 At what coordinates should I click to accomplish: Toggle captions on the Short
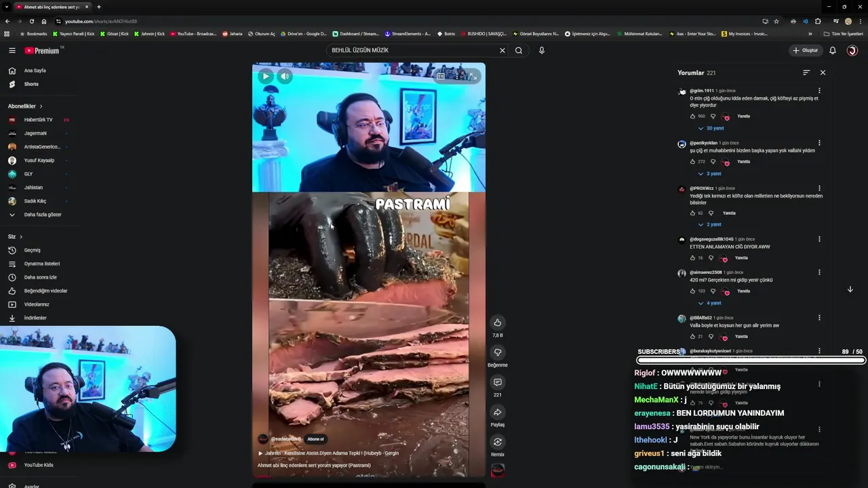441,77
